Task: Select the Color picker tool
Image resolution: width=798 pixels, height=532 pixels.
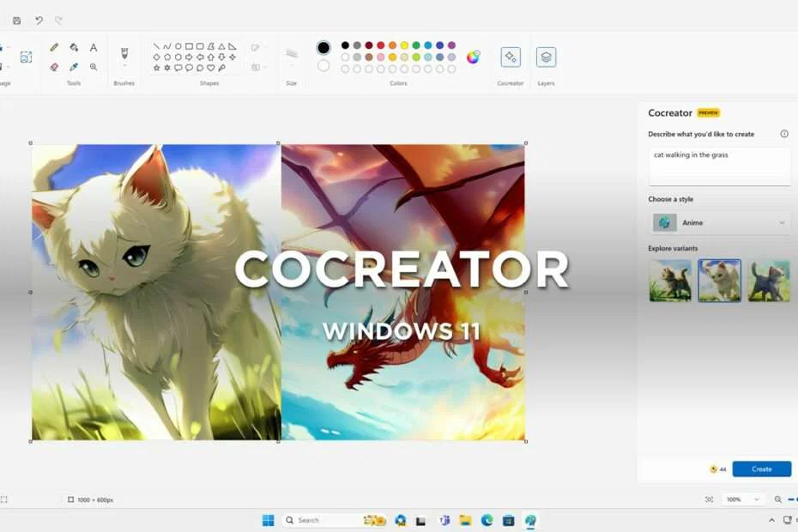Action: coord(74,66)
